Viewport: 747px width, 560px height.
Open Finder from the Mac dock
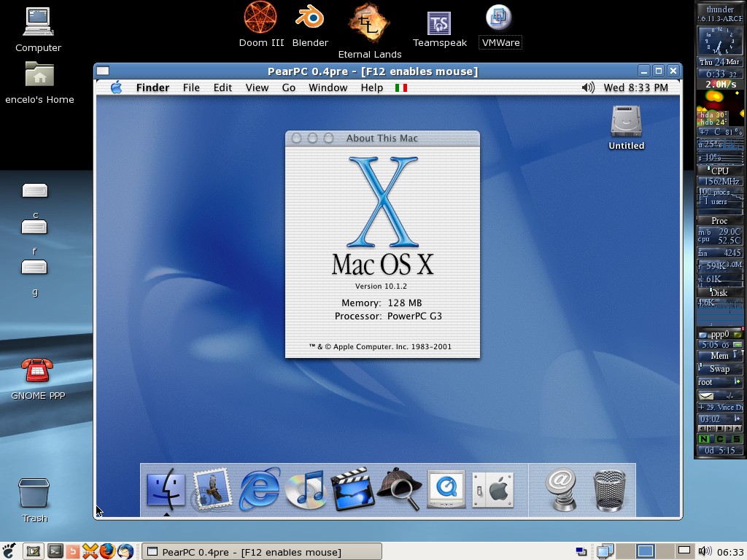166,489
